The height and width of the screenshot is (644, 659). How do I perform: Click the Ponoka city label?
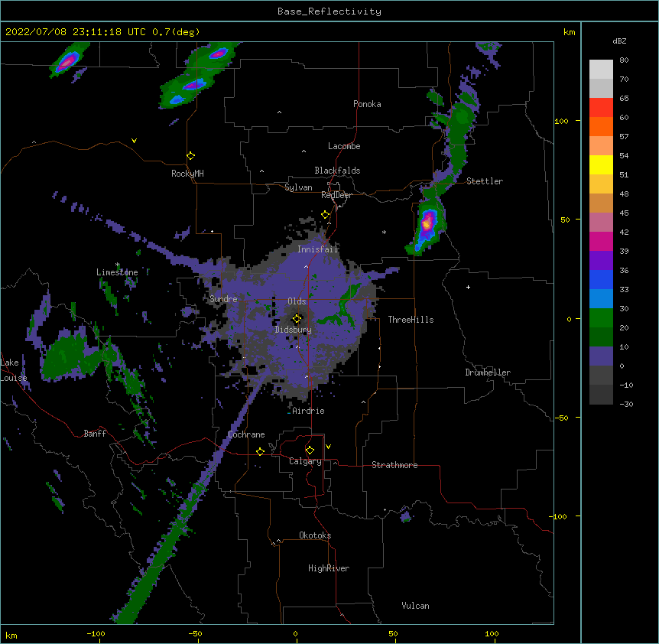tap(367, 104)
